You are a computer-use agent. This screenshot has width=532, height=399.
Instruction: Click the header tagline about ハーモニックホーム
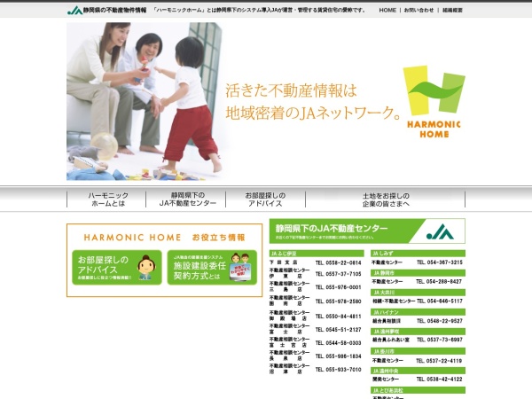click(x=259, y=10)
